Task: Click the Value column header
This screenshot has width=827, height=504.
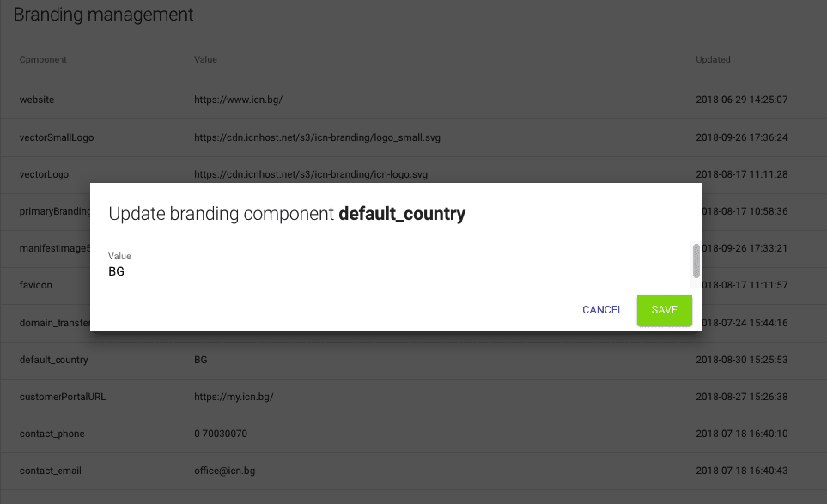Action: coord(205,60)
